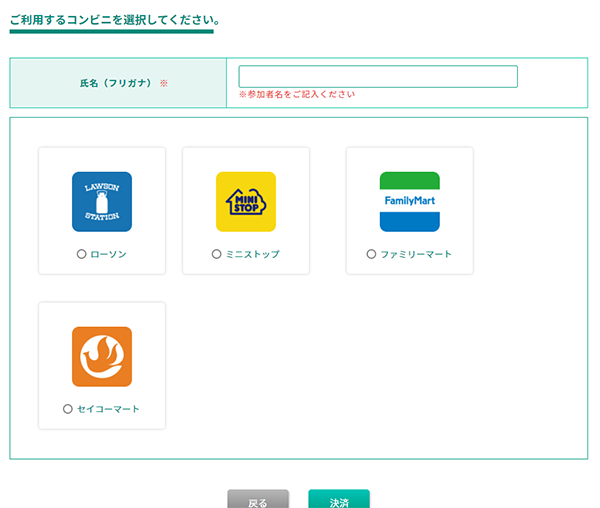
Task: Select the ファミリーマート radio button
Action: [x=371, y=254]
